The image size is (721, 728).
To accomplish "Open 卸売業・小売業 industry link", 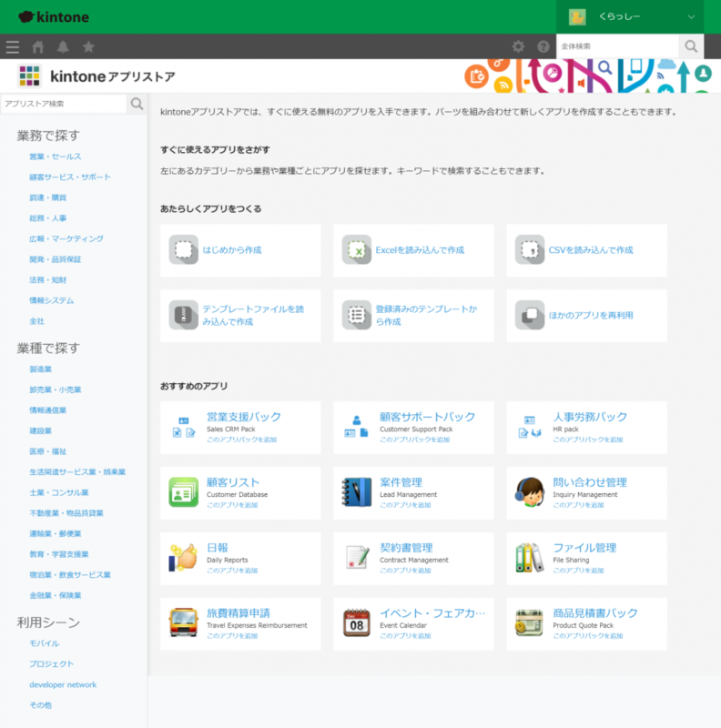I will (x=56, y=389).
